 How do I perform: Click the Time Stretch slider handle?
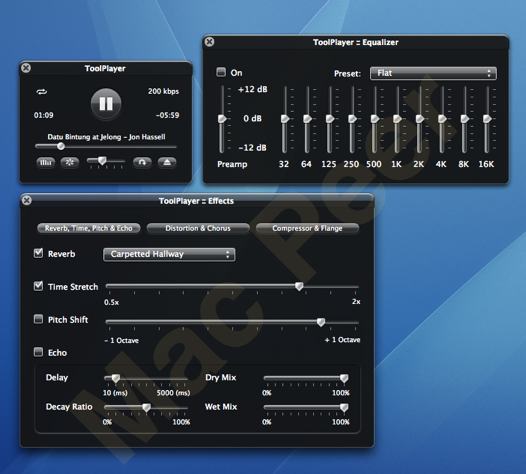click(299, 286)
